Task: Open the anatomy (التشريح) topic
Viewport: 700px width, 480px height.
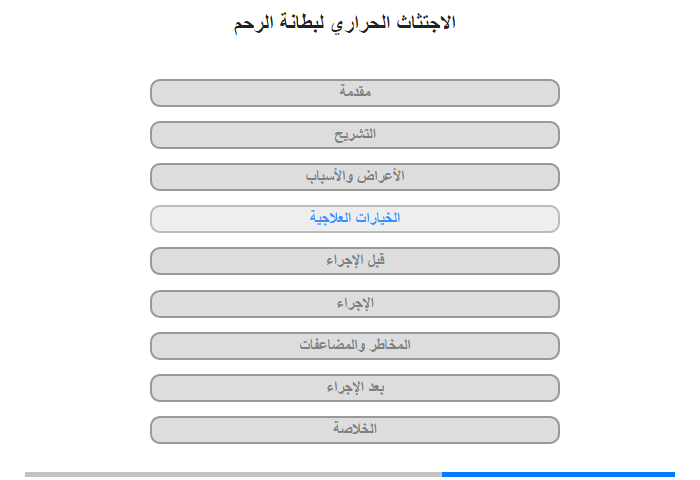Action: 355,135
